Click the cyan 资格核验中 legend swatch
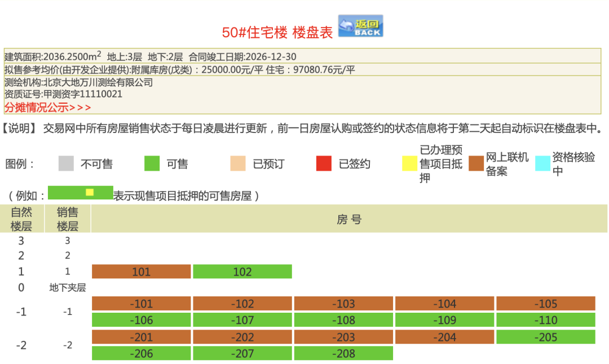The image size is (609, 364). [x=542, y=163]
